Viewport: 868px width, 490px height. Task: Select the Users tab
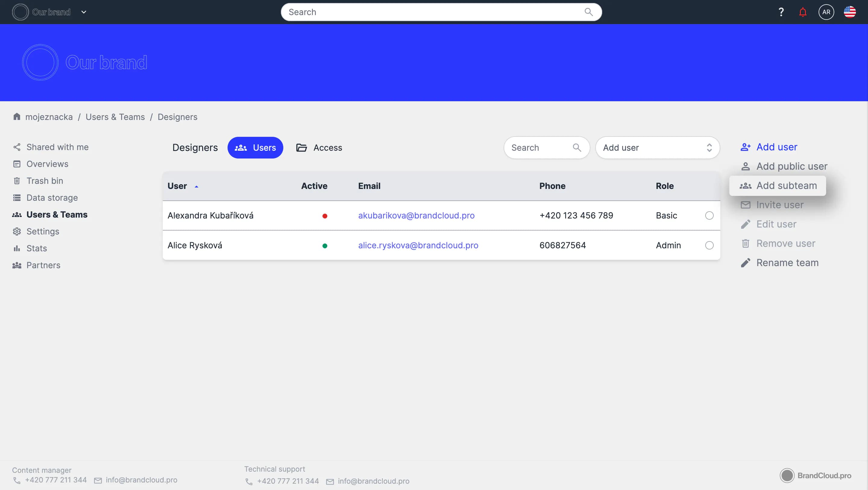tap(255, 148)
